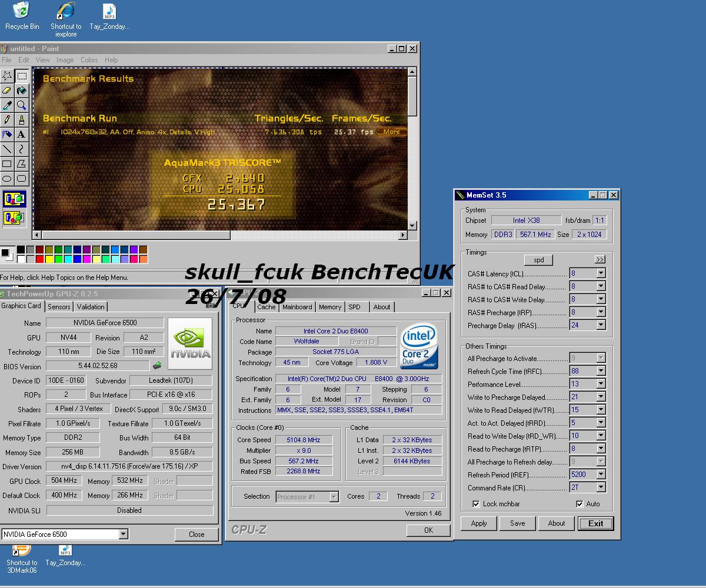Open the Write to Read Delayed (tWTR) dropdown
The width and height of the screenshot is (706, 588).
[601, 410]
